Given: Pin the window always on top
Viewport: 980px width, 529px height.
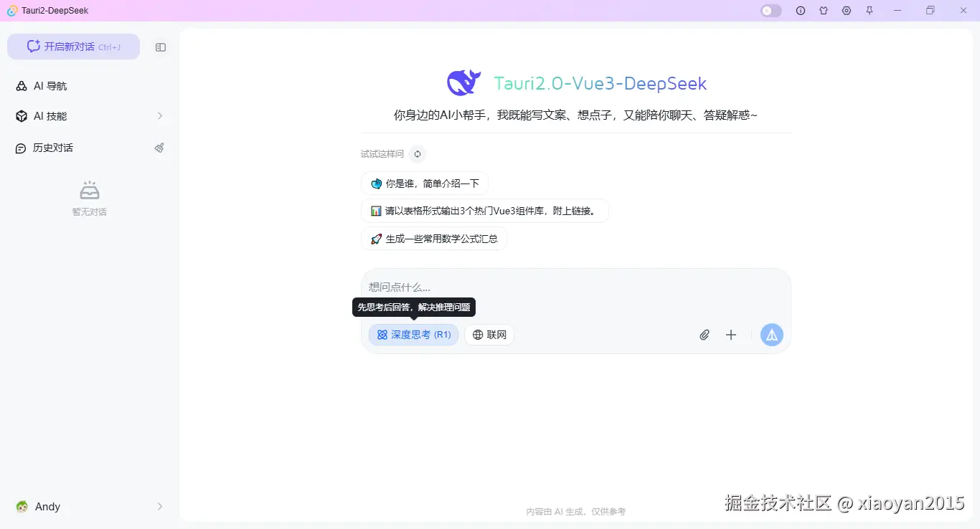Looking at the screenshot, I should pos(869,11).
